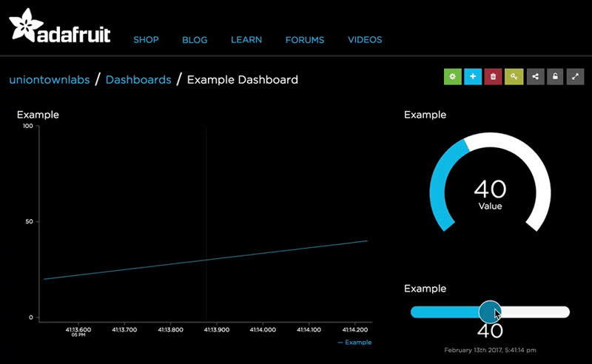Click the gray share icon
592x364 pixels.
535,77
